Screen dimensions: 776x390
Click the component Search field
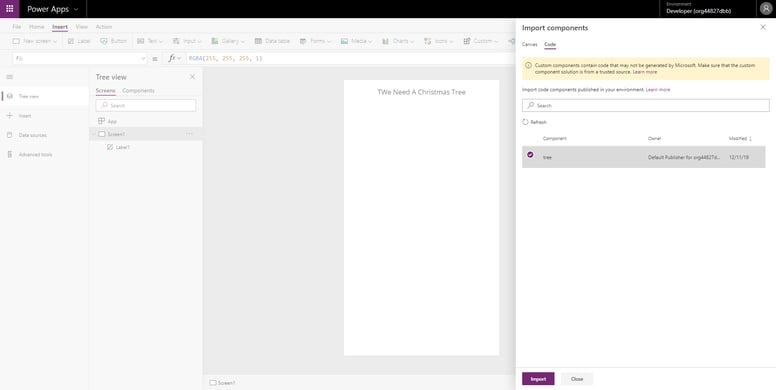pyautogui.click(x=645, y=105)
